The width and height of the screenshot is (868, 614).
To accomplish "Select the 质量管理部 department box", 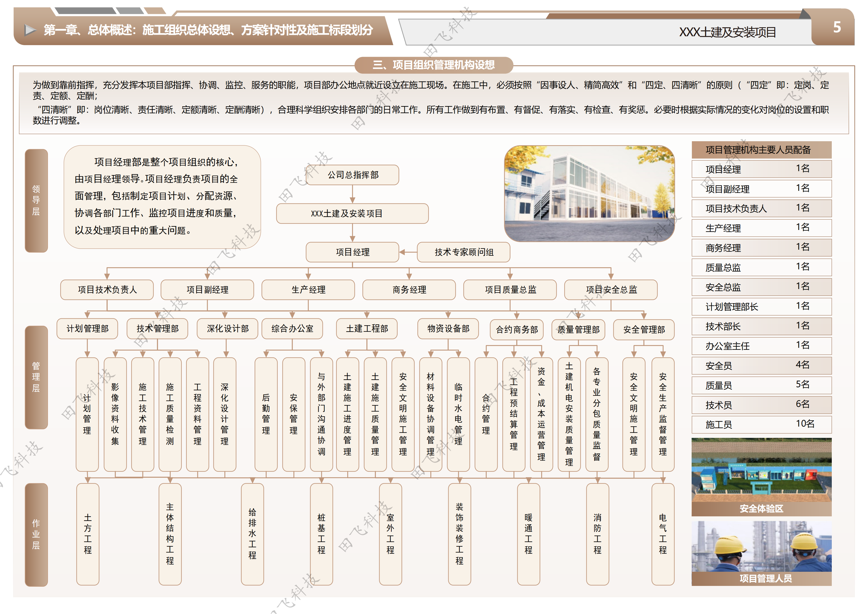I will (x=578, y=330).
